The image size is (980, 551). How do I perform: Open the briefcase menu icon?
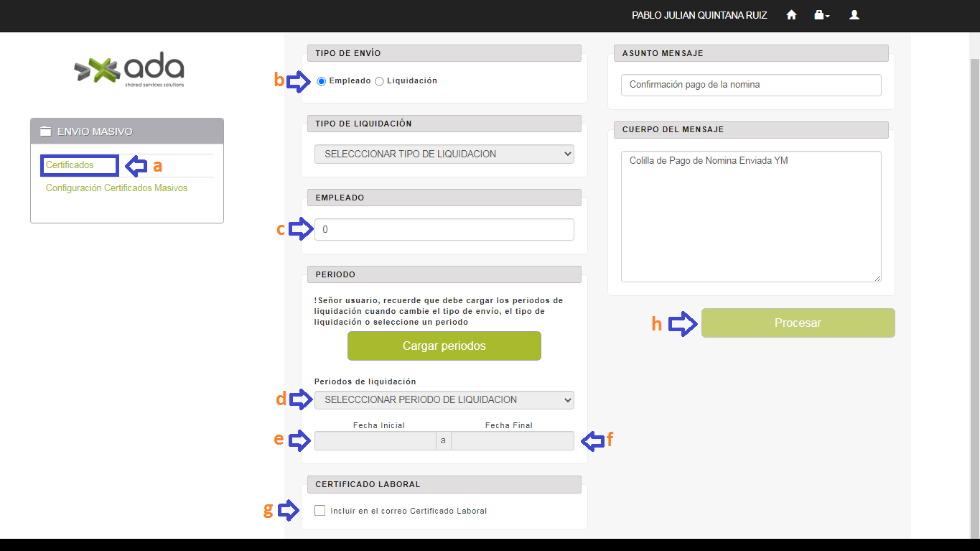821,15
